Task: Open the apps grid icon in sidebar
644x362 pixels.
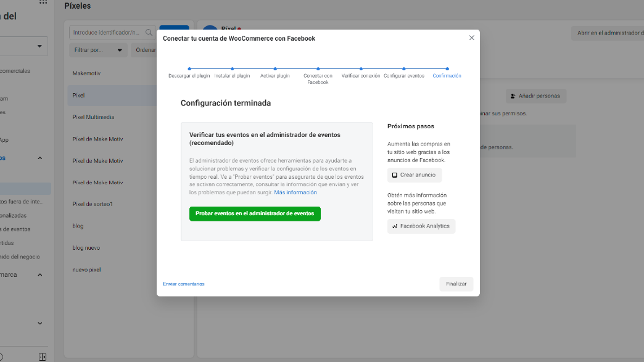Action: (43, 2)
